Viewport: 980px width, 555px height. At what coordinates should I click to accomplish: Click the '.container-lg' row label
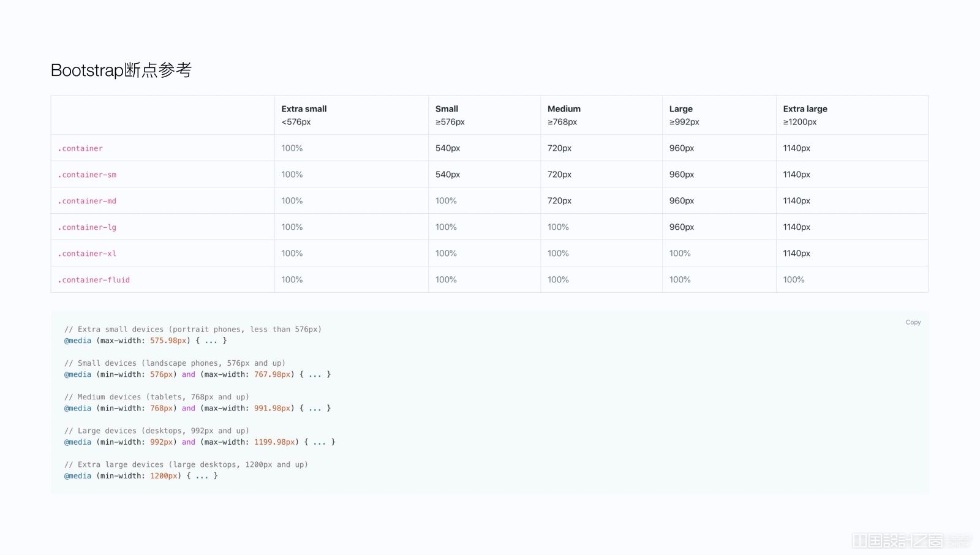coord(87,227)
